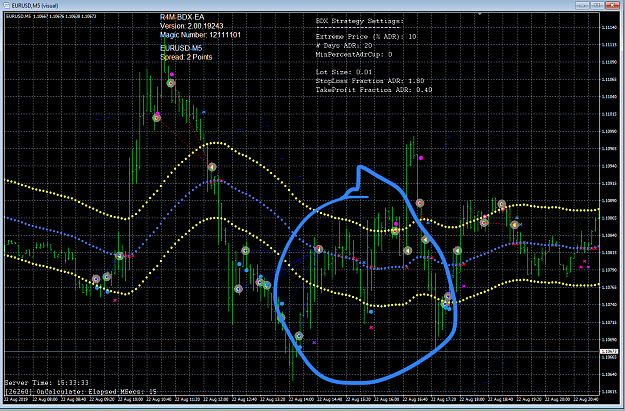Viewport: 625px width, 411px height.
Task: Click the '22 Aug 20:40' time axis label
Action: click(586, 399)
